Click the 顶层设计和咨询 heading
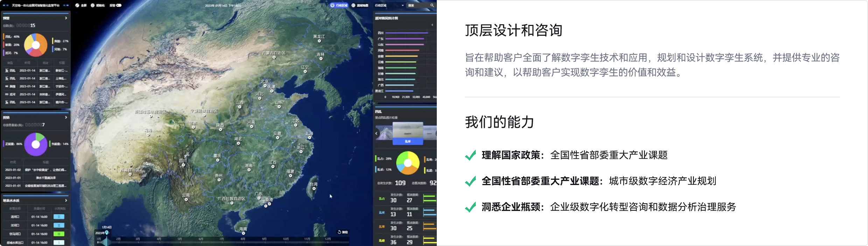Image resolution: width=868 pixels, height=246 pixels. coord(513,30)
